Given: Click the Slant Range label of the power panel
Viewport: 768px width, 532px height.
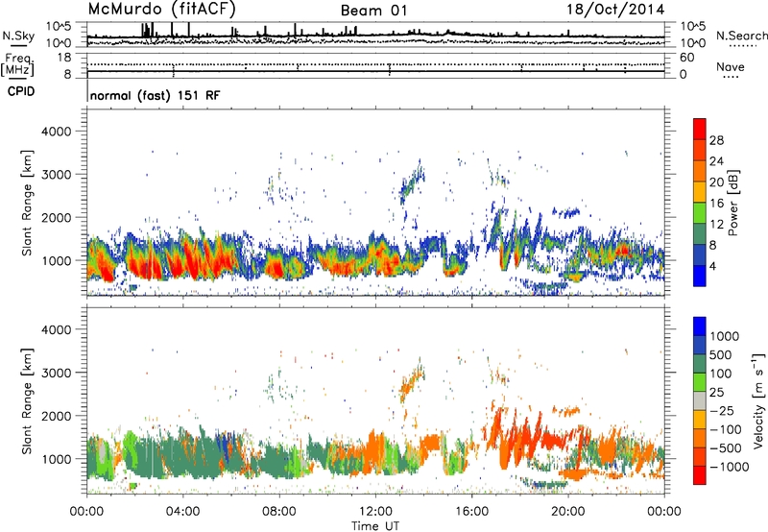Looking at the screenshot, I should (27, 203).
